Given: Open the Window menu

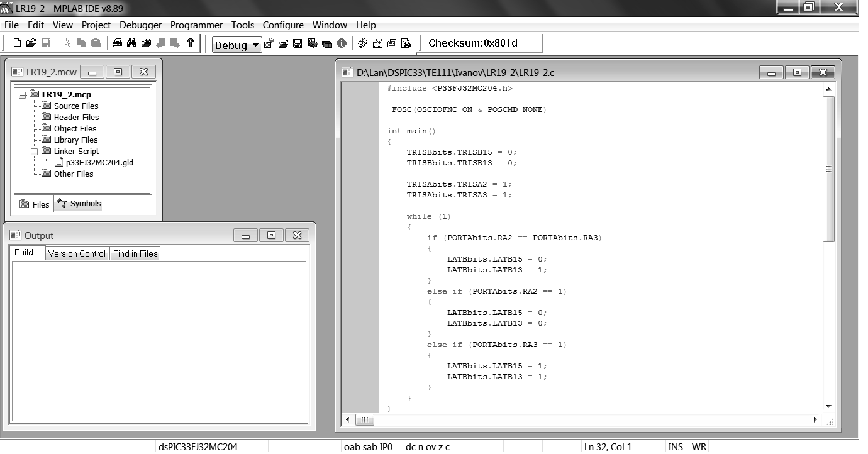Looking at the screenshot, I should point(330,25).
